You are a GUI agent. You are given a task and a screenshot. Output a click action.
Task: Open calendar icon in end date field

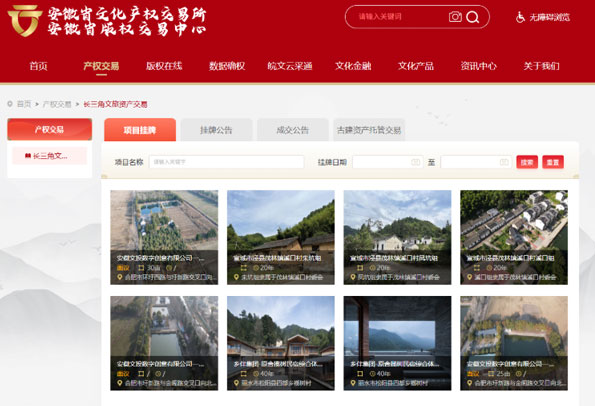(504, 162)
